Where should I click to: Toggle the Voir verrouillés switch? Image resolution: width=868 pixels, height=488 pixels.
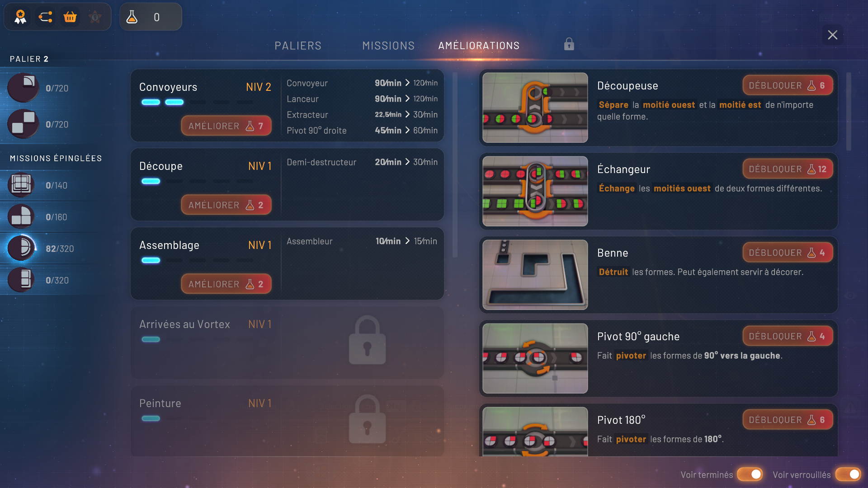848,474
